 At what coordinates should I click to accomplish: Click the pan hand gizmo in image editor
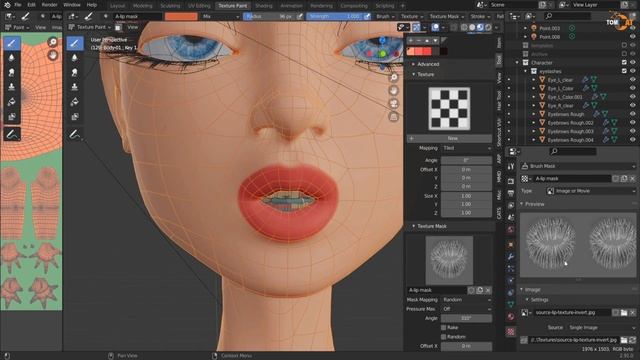coord(53,55)
